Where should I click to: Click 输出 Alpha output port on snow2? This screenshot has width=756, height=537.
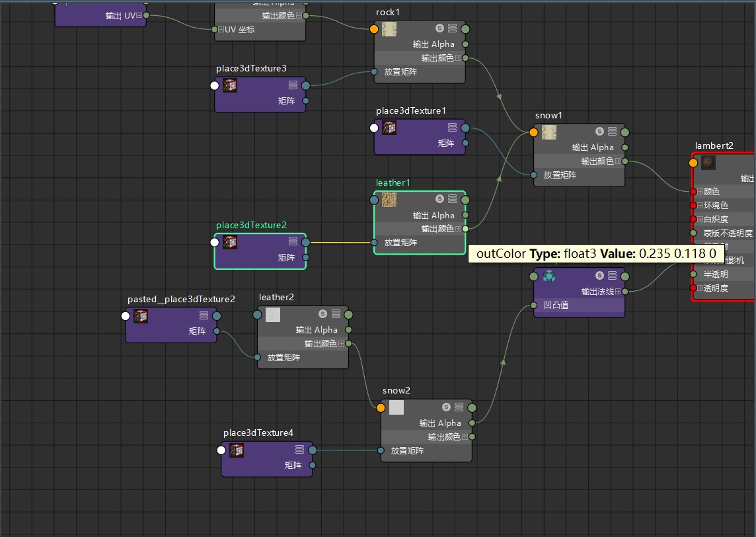tap(472, 423)
